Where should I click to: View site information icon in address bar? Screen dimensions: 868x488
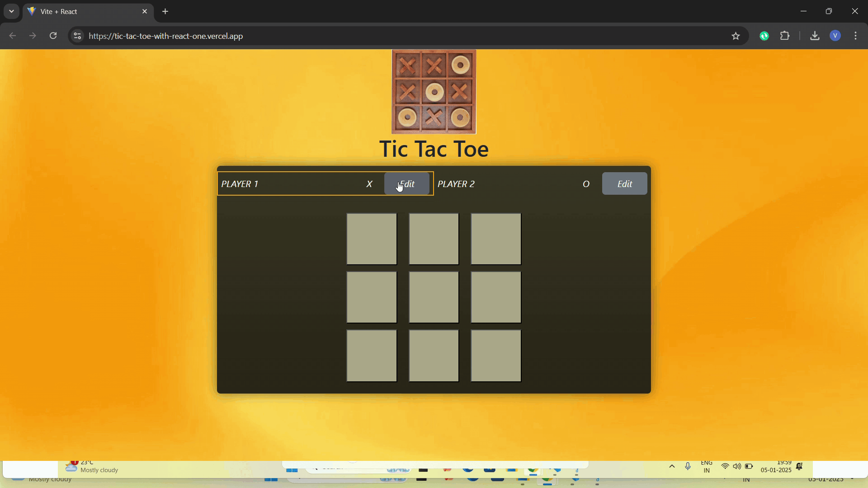(x=78, y=36)
